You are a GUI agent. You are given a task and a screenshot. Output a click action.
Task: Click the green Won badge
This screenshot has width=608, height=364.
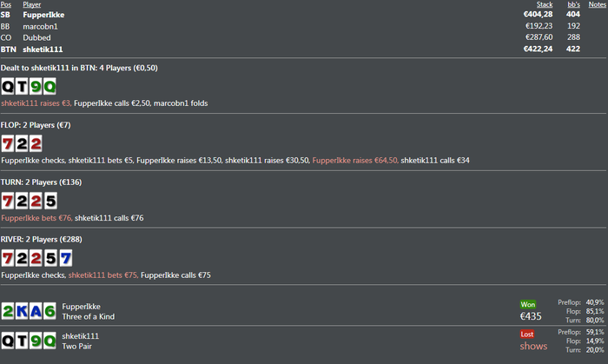(528, 304)
